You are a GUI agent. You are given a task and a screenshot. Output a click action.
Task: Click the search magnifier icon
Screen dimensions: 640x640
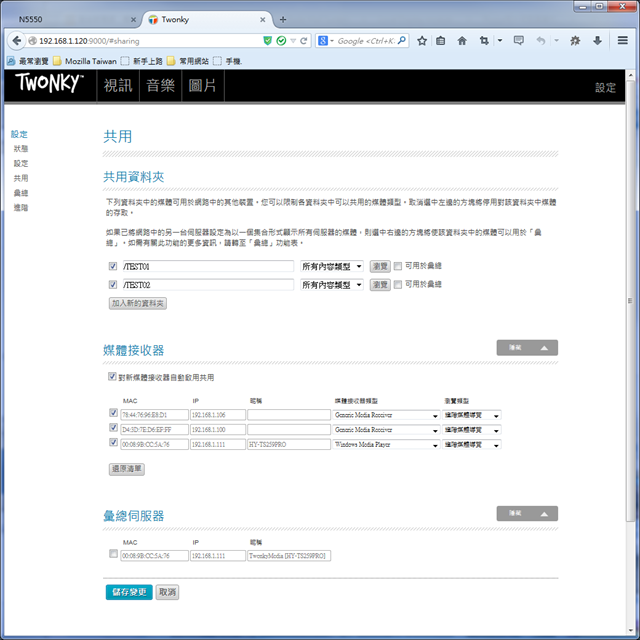pyautogui.click(x=402, y=40)
